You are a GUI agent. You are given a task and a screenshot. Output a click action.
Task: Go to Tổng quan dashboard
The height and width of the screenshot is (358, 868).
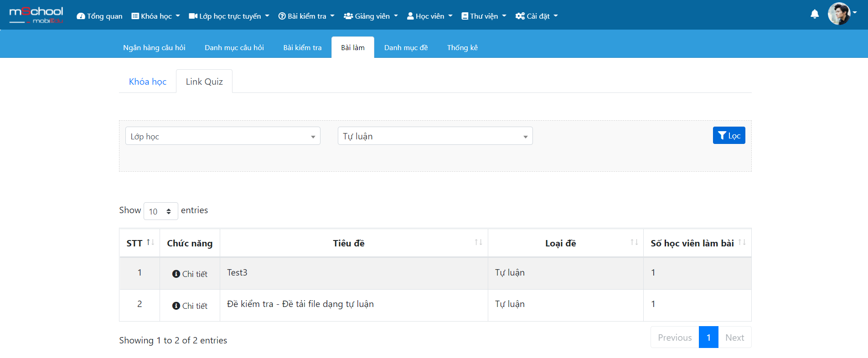coord(99,16)
